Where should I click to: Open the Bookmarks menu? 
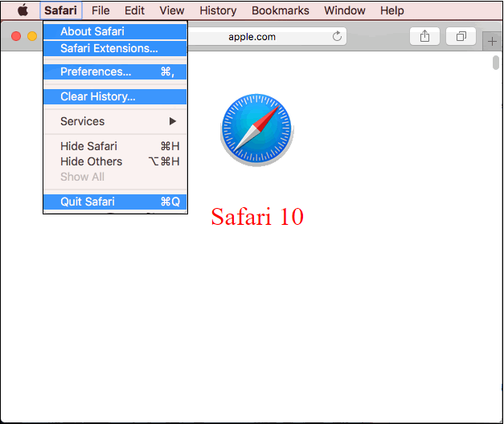[281, 10]
